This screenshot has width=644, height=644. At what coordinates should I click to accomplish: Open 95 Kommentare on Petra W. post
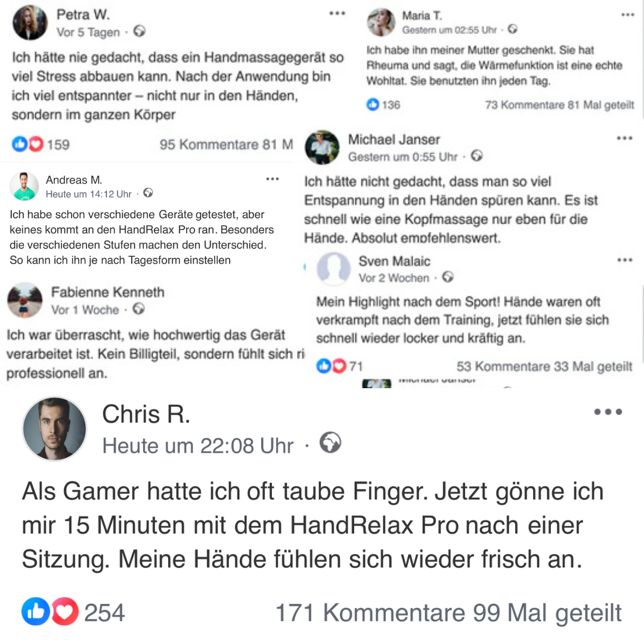pos(209,144)
